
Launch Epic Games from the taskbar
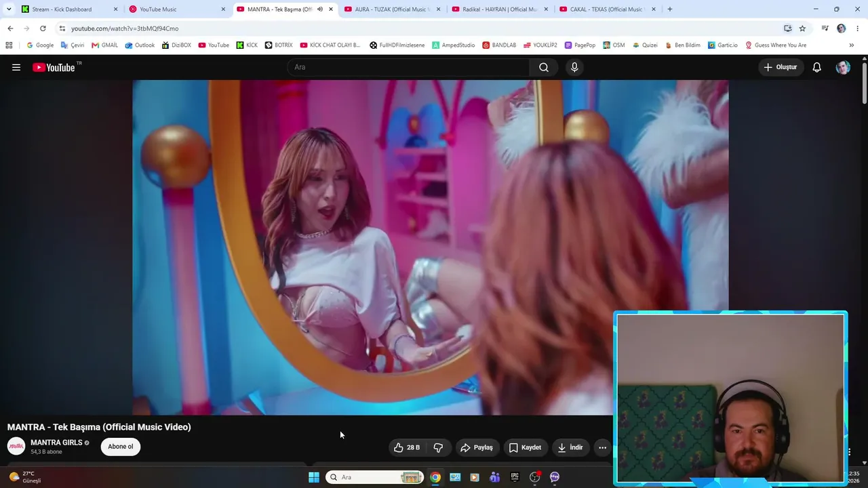point(515,477)
